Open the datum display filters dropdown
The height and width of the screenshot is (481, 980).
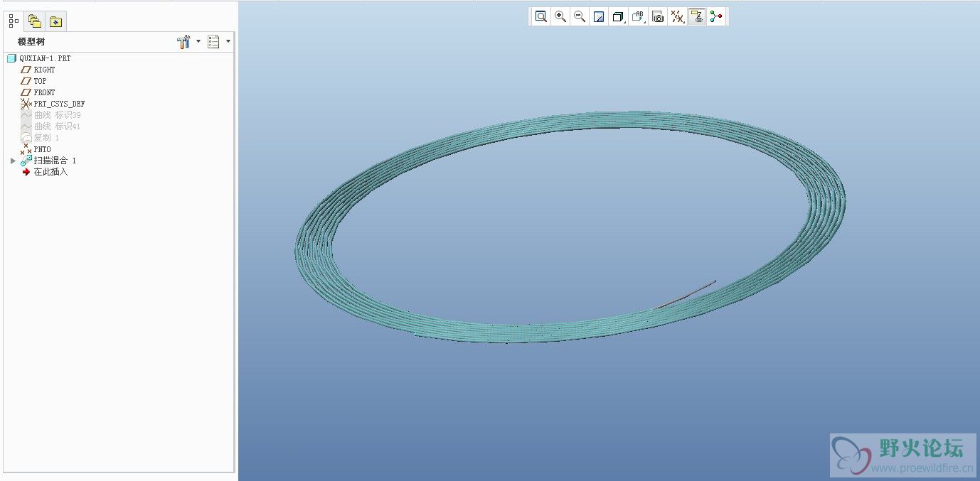pyautogui.click(x=678, y=16)
